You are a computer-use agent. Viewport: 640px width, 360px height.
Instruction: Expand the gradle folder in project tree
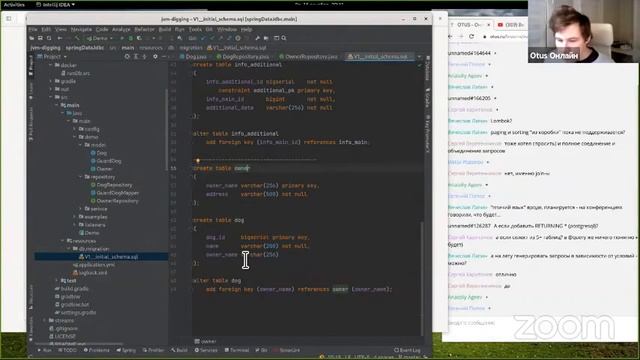(51, 81)
